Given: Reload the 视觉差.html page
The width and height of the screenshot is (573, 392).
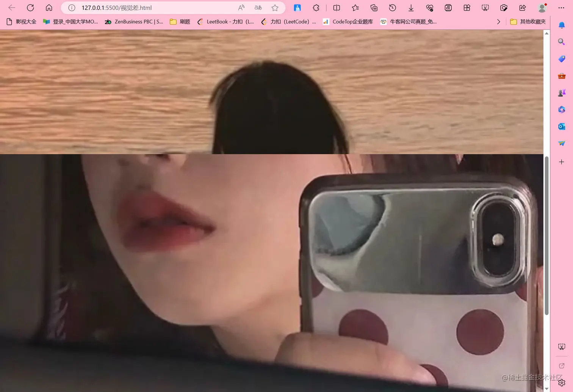Looking at the screenshot, I should (30, 8).
